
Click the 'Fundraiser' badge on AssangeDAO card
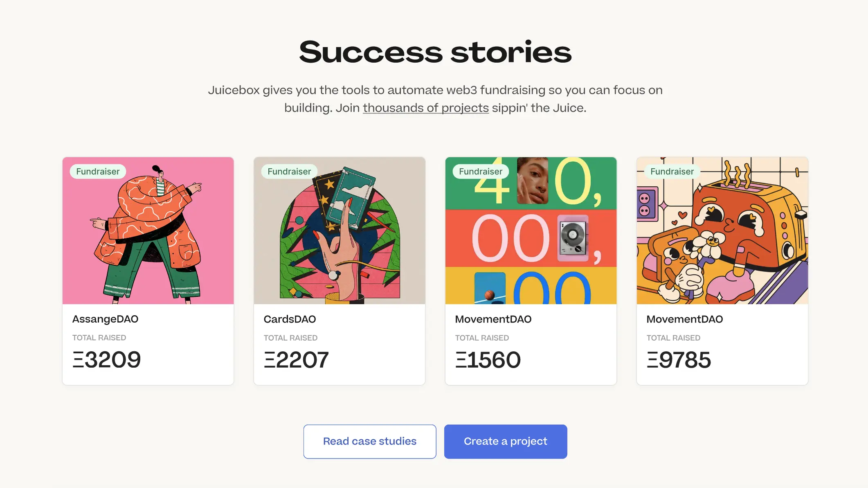pos(97,172)
